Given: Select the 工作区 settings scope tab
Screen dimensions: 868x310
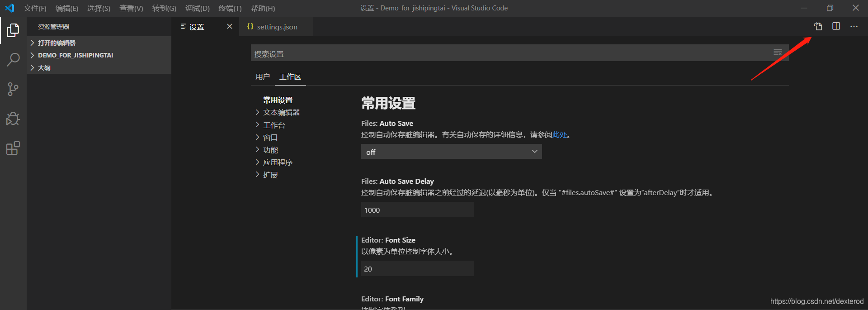Looking at the screenshot, I should (290, 77).
